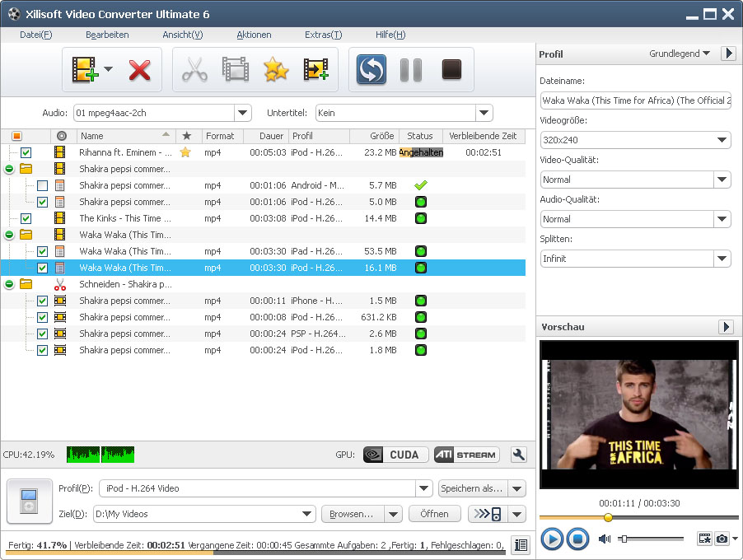Toggle ATI Stream GPU acceleration

click(467, 455)
